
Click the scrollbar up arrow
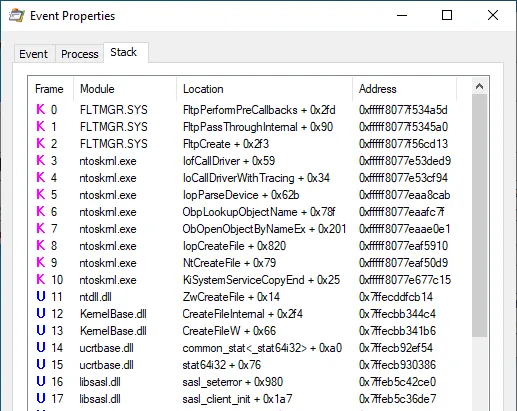479,87
